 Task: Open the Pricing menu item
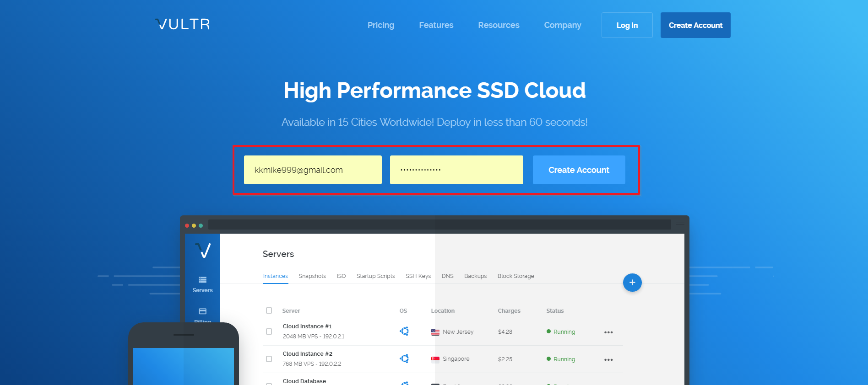tap(381, 25)
